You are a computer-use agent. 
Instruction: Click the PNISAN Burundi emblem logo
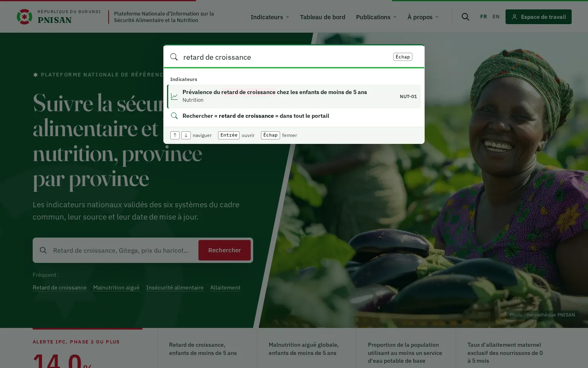[24, 17]
